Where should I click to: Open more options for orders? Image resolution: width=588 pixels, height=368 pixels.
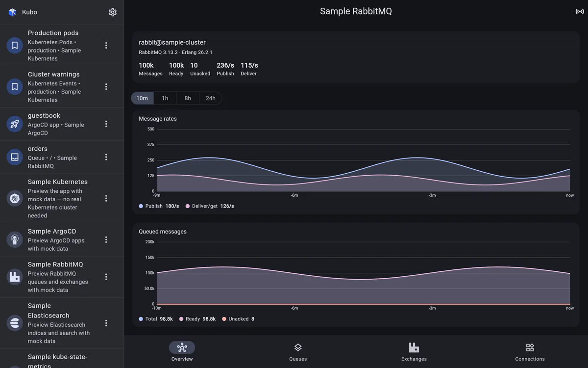(x=106, y=157)
